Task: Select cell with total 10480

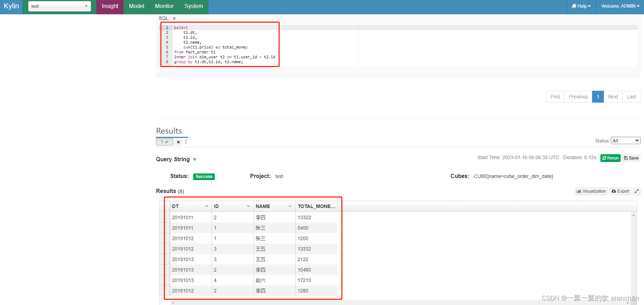Action: (316, 270)
